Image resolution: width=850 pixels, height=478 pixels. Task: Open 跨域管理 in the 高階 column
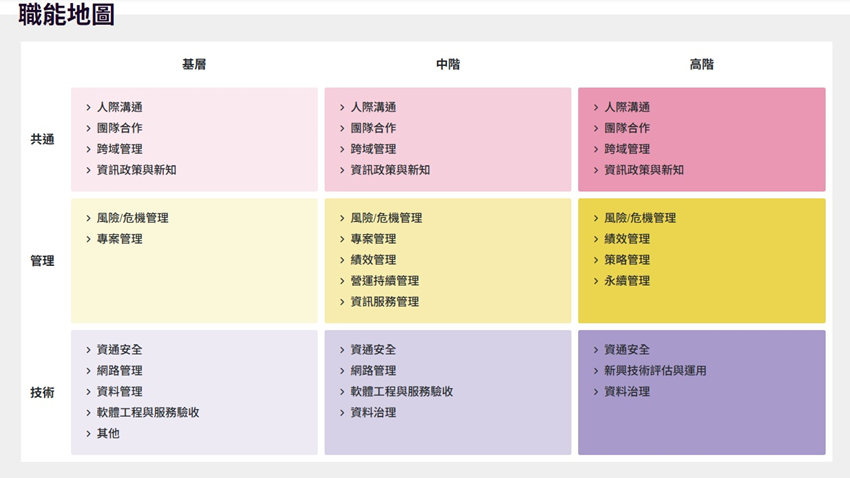pos(626,149)
